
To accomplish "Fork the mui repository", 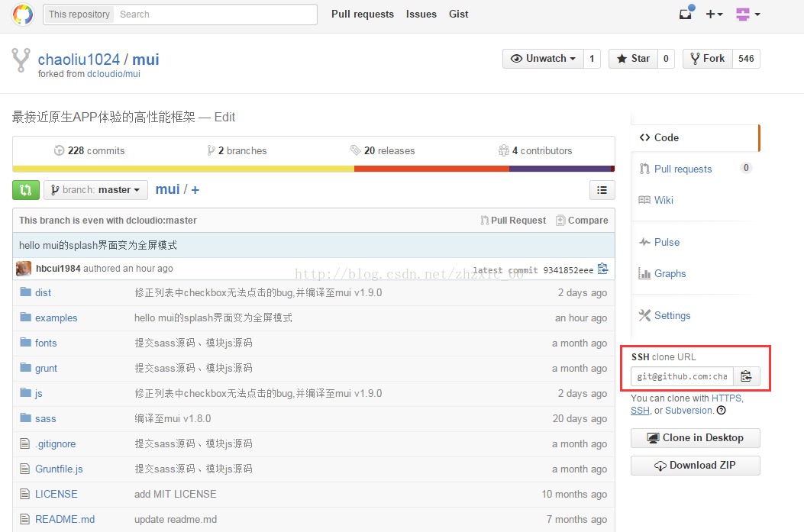I will point(708,59).
